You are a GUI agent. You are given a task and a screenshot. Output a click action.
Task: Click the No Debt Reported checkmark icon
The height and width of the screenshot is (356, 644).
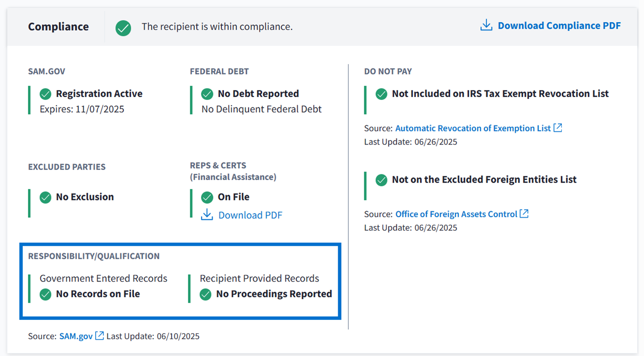click(207, 94)
